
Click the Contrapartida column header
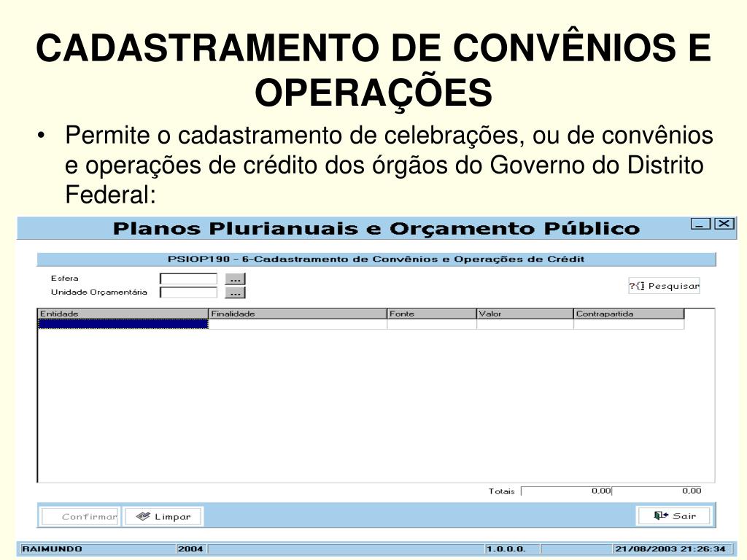coord(629,314)
